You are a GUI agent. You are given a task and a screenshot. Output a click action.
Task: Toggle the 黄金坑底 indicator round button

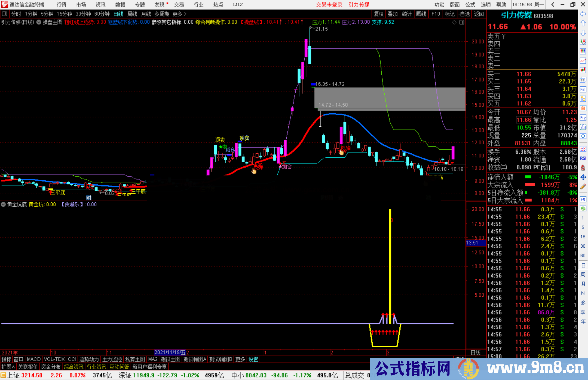[4, 204]
